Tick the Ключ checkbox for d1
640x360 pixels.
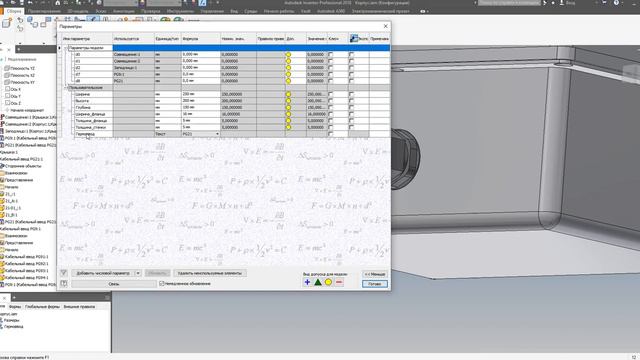click(331, 61)
